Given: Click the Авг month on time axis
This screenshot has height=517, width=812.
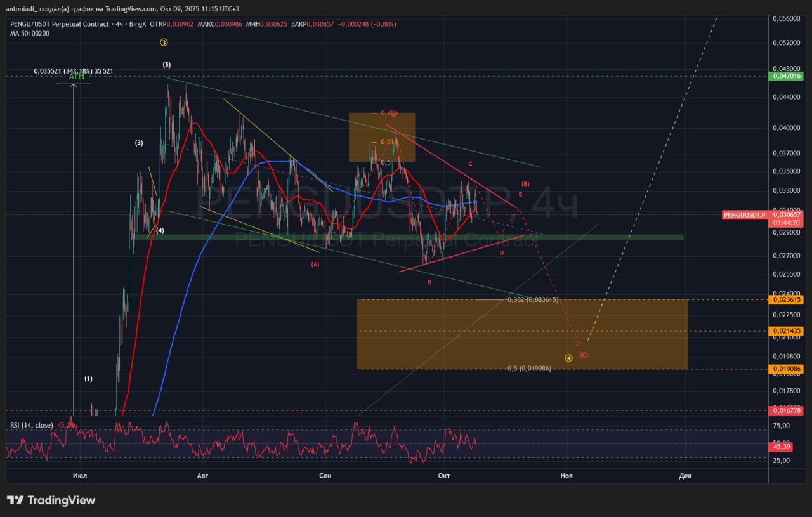Looking at the screenshot, I should coord(202,475).
